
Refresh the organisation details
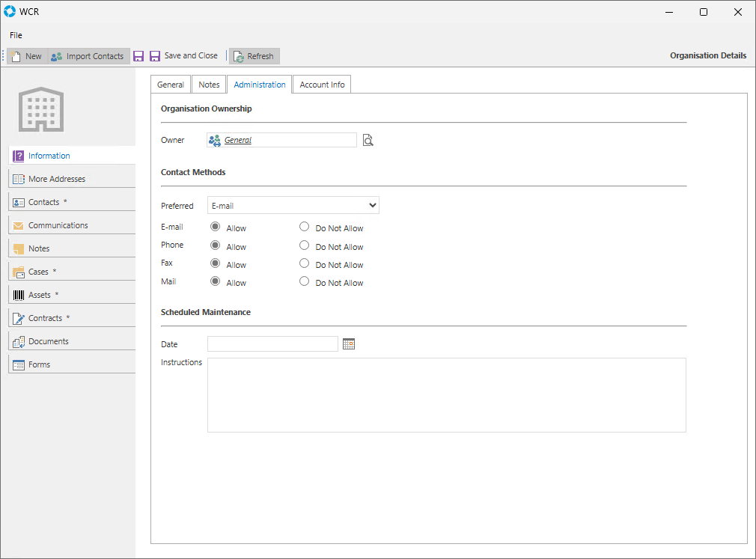coord(254,56)
